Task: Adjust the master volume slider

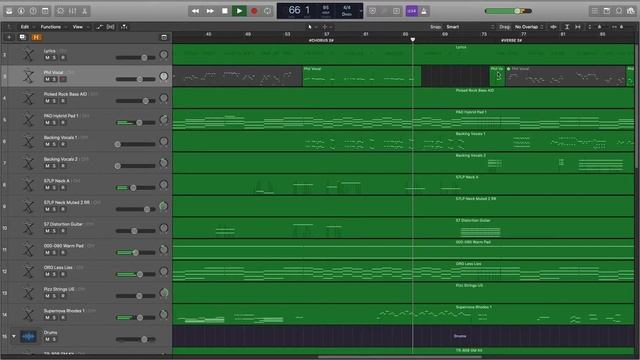Action: point(508,11)
